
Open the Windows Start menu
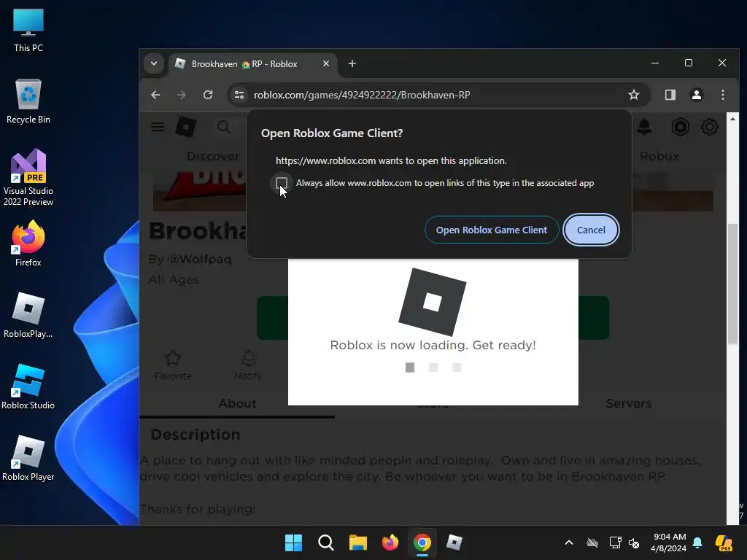click(x=293, y=542)
